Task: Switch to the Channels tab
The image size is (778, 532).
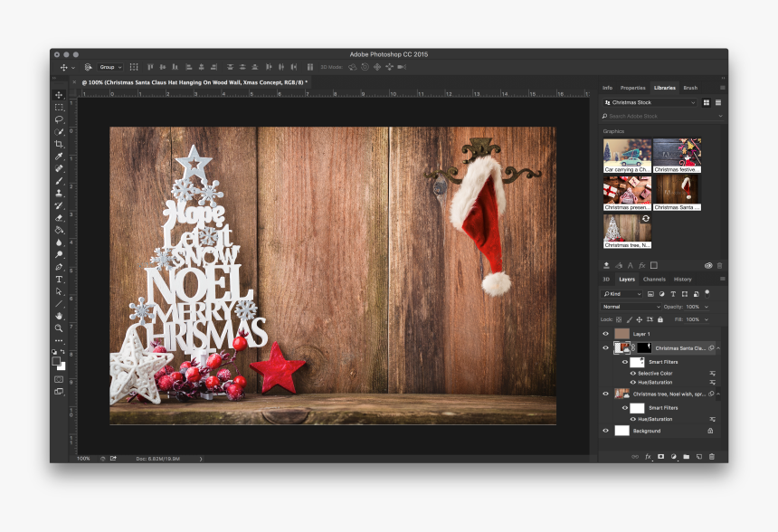Action: [655, 279]
